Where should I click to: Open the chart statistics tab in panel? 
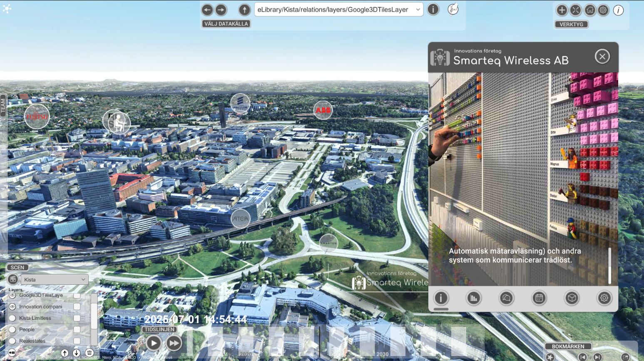click(x=474, y=298)
